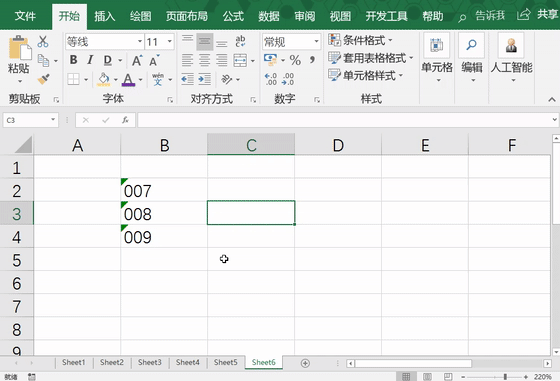This screenshot has height=381, width=560.
Task: Open 条件格式 conditional formatting menu
Action: click(x=360, y=40)
